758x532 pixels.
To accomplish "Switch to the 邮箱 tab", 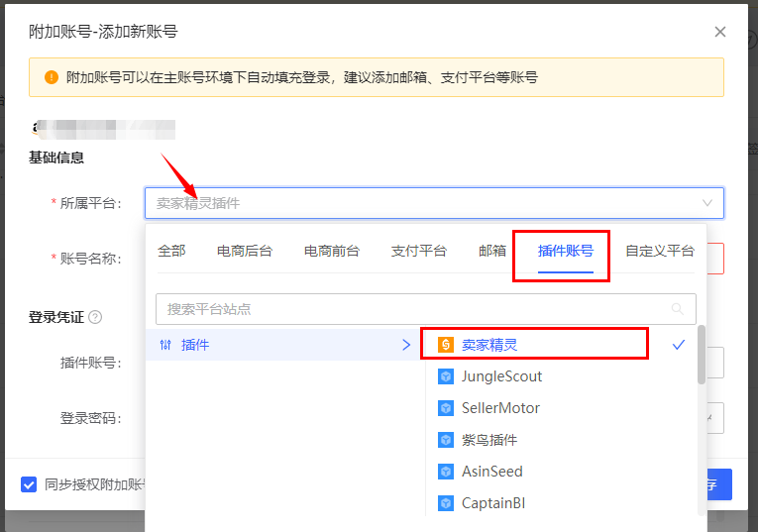I will coord(492,251).
